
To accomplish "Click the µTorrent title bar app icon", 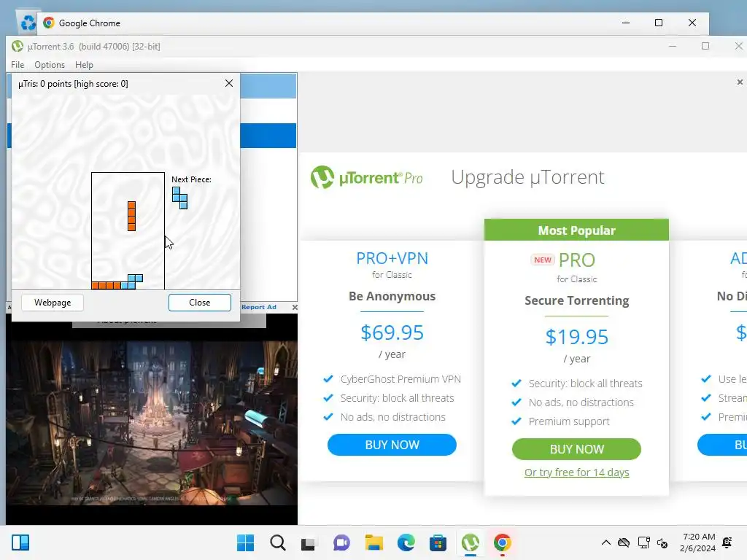I will (x=18, y=46).
